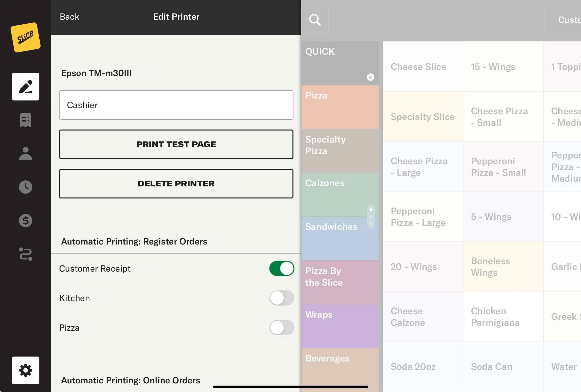Viewport: 581px width, 392px height.
Task: Enable Pizza automatic printing toggle
Action: tap(282, 327)
